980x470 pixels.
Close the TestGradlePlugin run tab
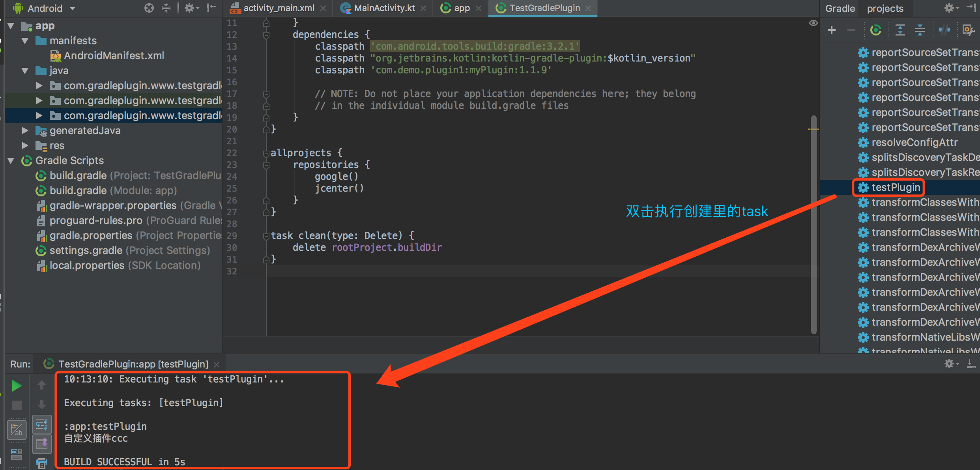click(217, 364)
